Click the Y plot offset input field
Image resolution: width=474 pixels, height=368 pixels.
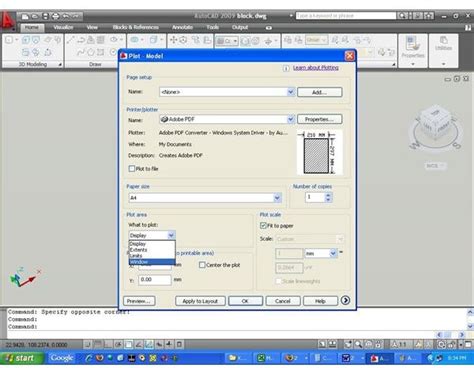coord(155,279)
